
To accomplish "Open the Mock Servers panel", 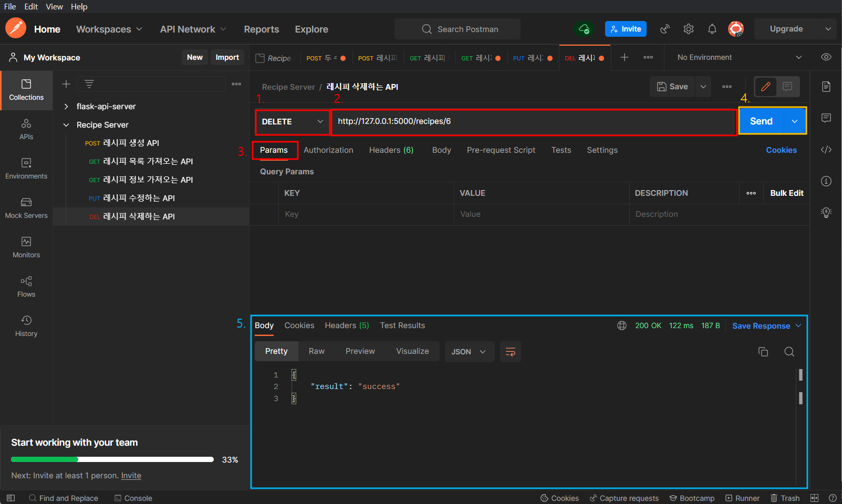I will point(26,208).
